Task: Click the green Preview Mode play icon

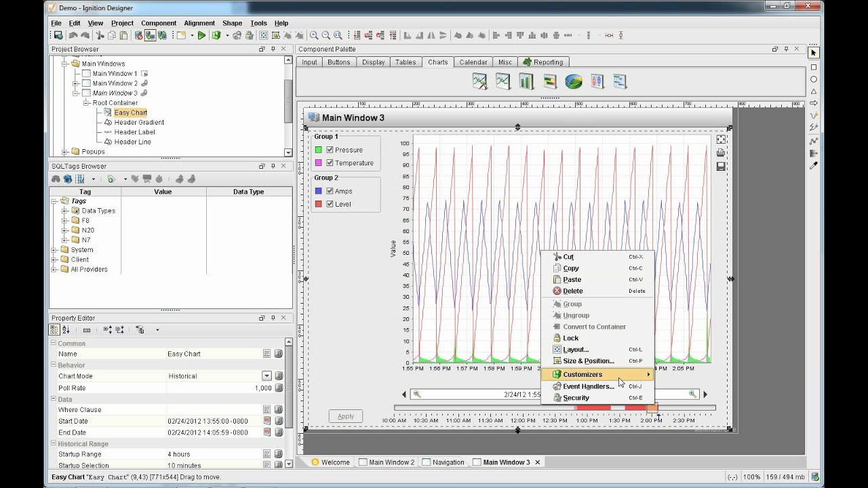Action: tap(201, 35)
